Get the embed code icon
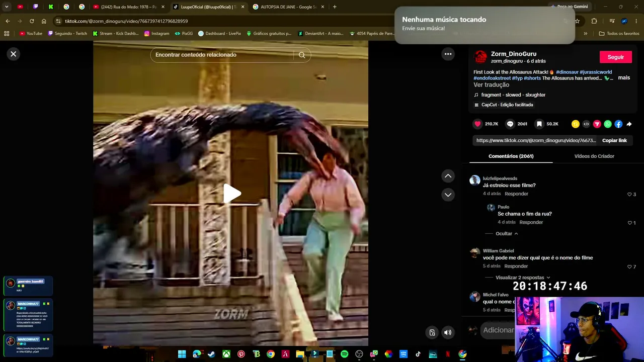Image resolution: width=644 pixels, height=362 pixels. 586,124
